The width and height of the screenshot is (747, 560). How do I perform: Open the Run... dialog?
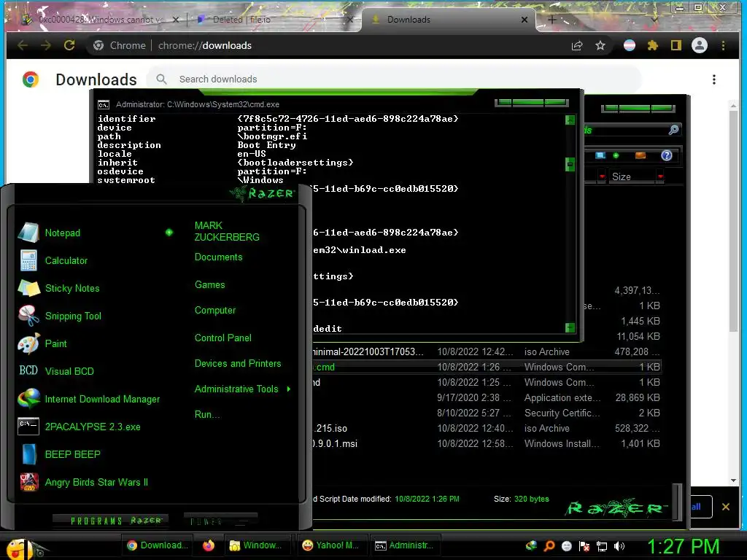coord(207,414)
